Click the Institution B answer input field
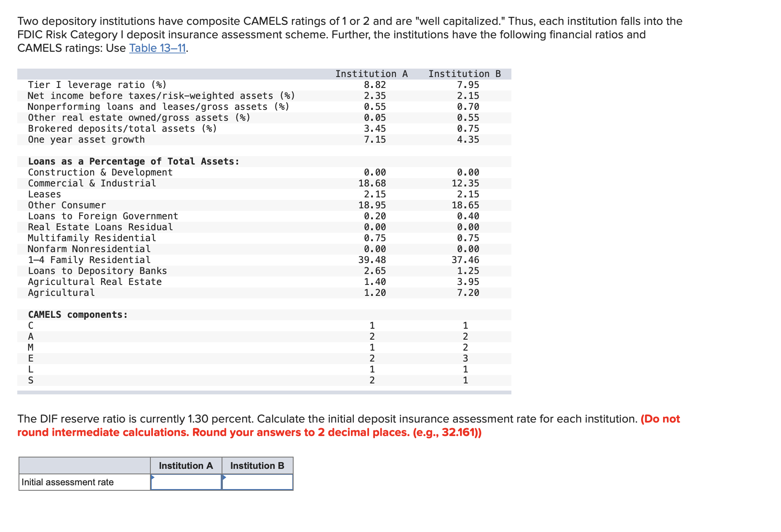This screenshot has height=532, width=781. tap(257, 482)
